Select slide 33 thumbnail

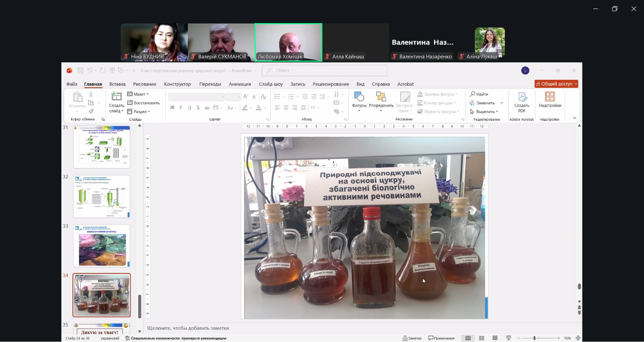pyautogui.click(x=102, y=246)
